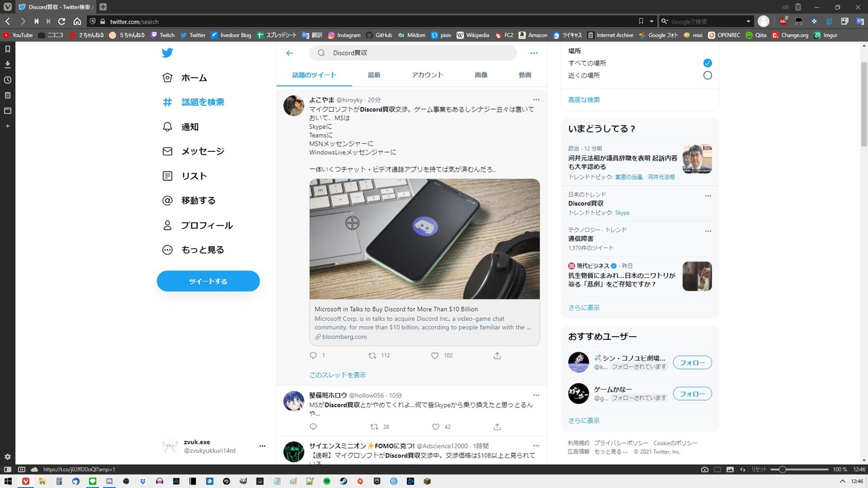
Task: Switch to the 動画 tab
Action: click(525, 75)
